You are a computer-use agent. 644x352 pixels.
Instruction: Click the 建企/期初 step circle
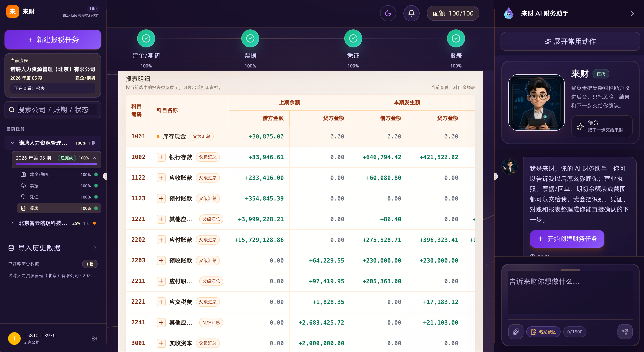[x=146, y=38]
